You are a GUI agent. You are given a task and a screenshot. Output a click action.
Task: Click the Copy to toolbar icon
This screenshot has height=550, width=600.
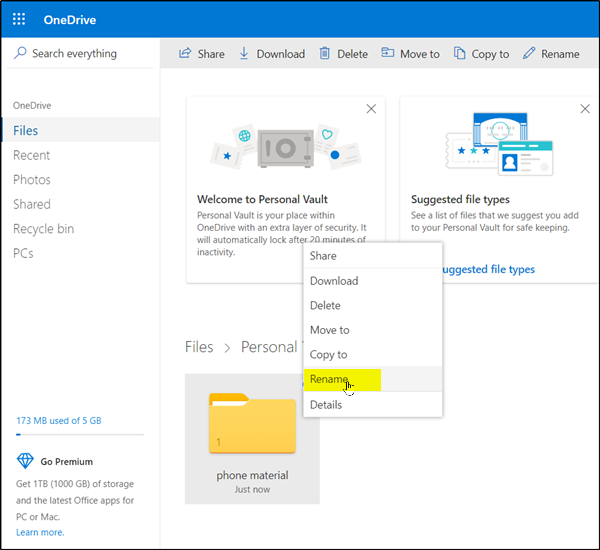point(459,54)
